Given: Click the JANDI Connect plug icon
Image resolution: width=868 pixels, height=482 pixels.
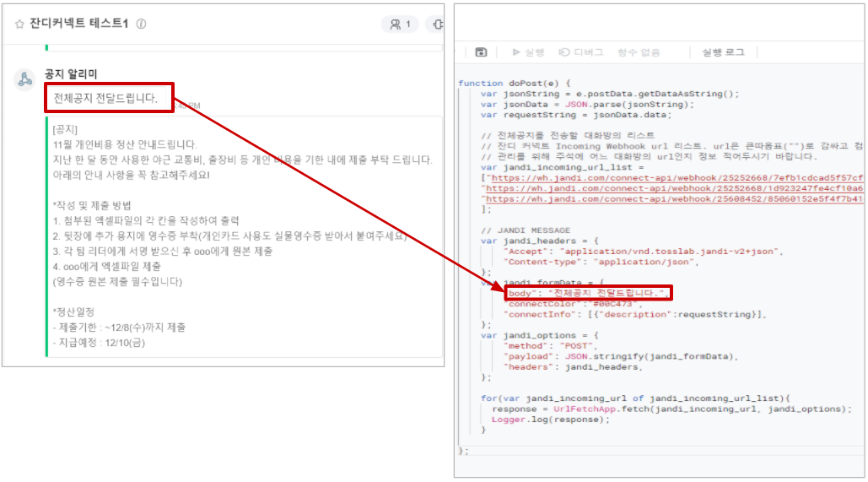Looking at the screenshot, I should click(x=437, y=24).
